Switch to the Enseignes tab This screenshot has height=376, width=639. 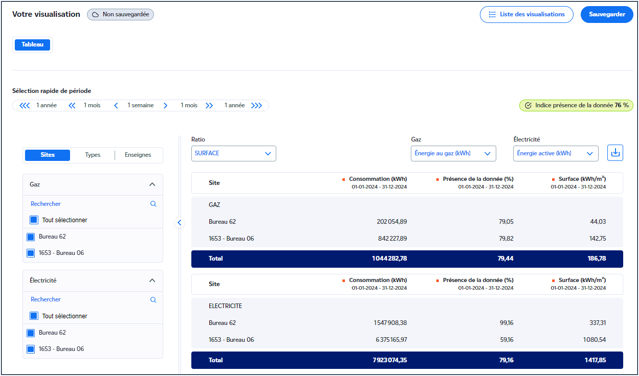[x=138, y=155]
